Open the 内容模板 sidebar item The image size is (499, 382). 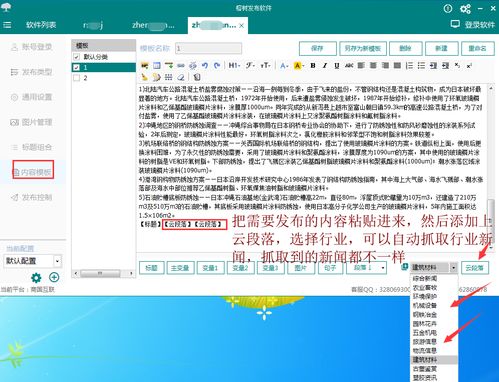tap(33, 172)
